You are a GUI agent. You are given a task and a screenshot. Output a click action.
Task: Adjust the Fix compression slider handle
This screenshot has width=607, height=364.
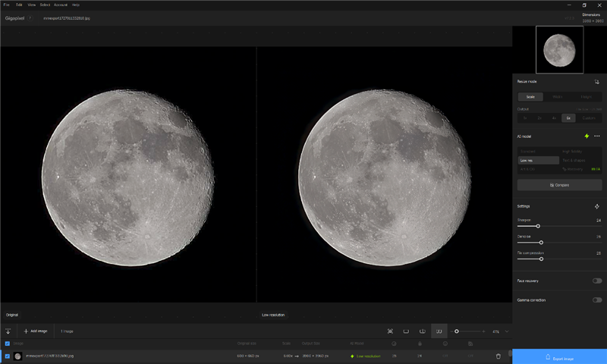[541, 259]
